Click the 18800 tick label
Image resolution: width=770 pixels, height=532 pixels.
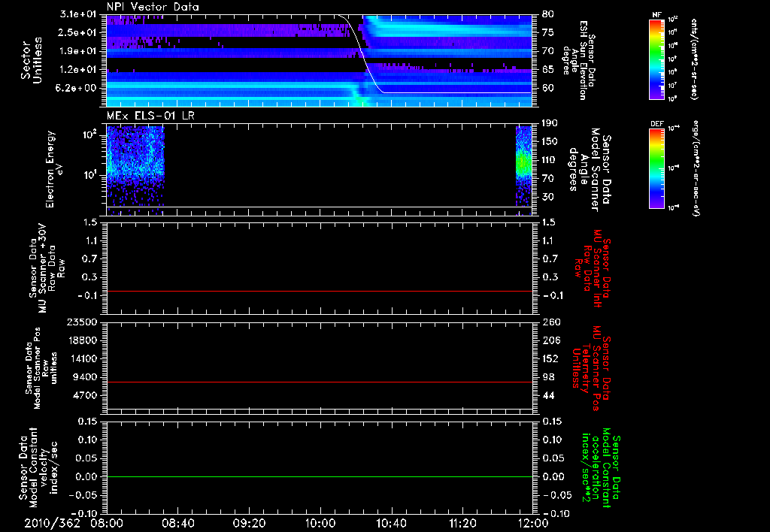click(81, 340)
